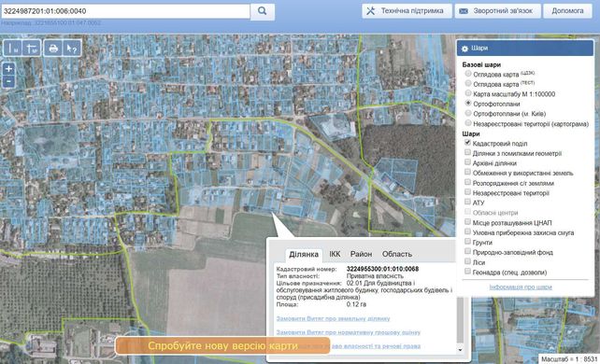The image size is (600, 364).
Task: Select the distance measure tool
Action: coord(13,49)
